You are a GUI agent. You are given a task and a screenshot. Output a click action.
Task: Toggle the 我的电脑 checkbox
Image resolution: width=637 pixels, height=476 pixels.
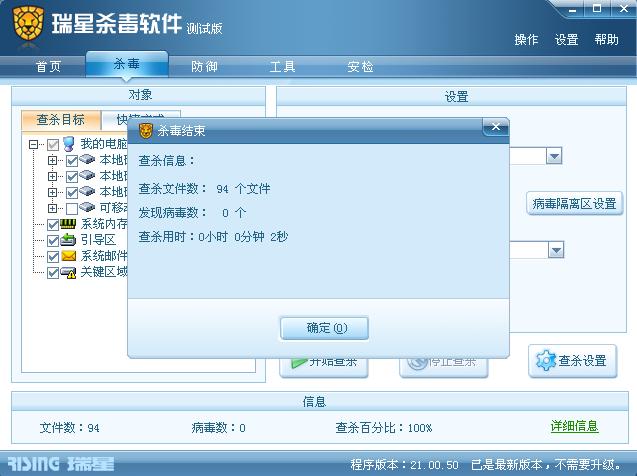[53, 145]
